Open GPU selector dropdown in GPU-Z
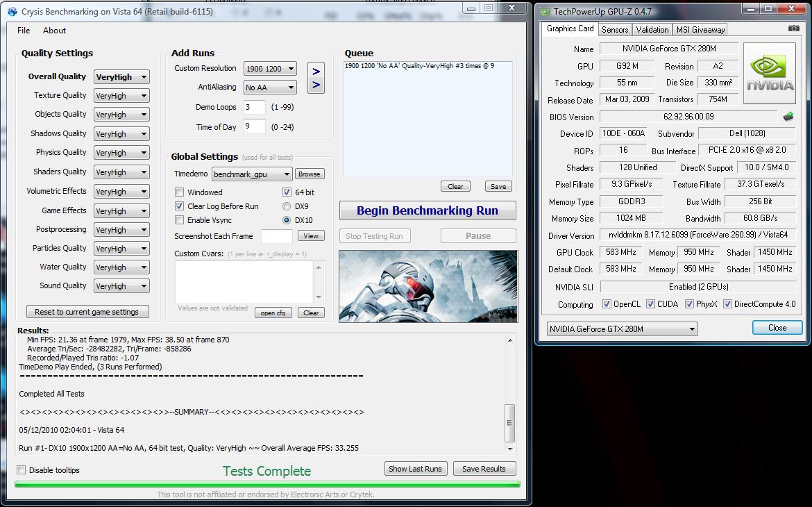The image size is (812, 507). pos(622,329)
